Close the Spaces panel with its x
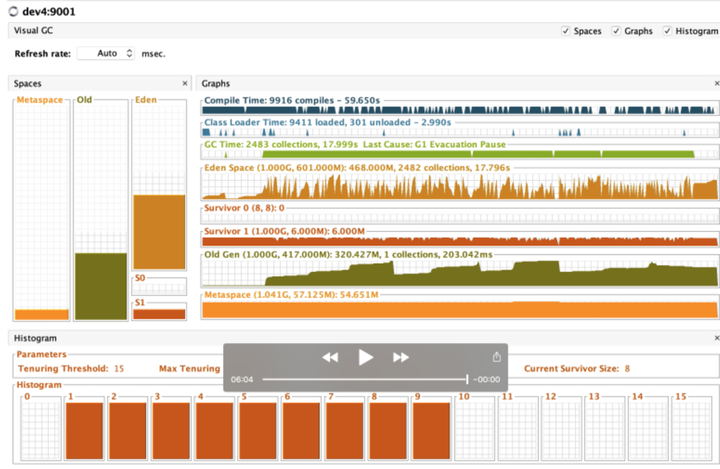 tap(185, 84)
